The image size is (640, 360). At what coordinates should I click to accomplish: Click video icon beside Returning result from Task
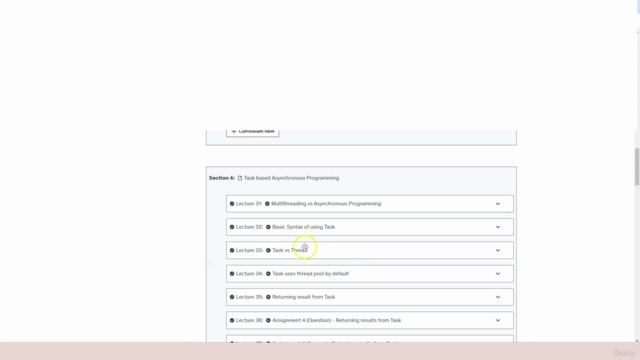[268, 297]
